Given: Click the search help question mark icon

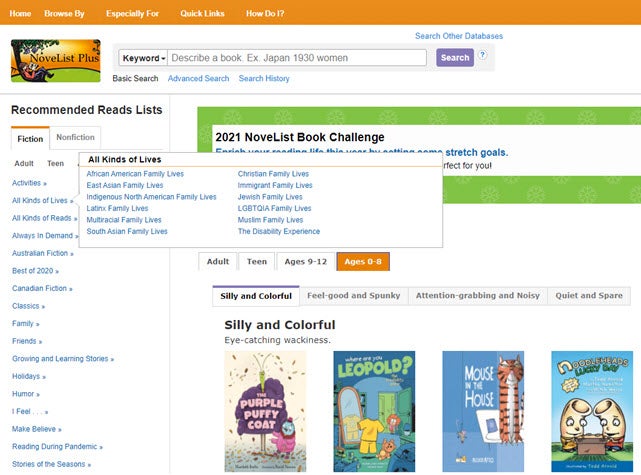Looking at the screenshot, I should pyautogui.click(x=482, y=55).
